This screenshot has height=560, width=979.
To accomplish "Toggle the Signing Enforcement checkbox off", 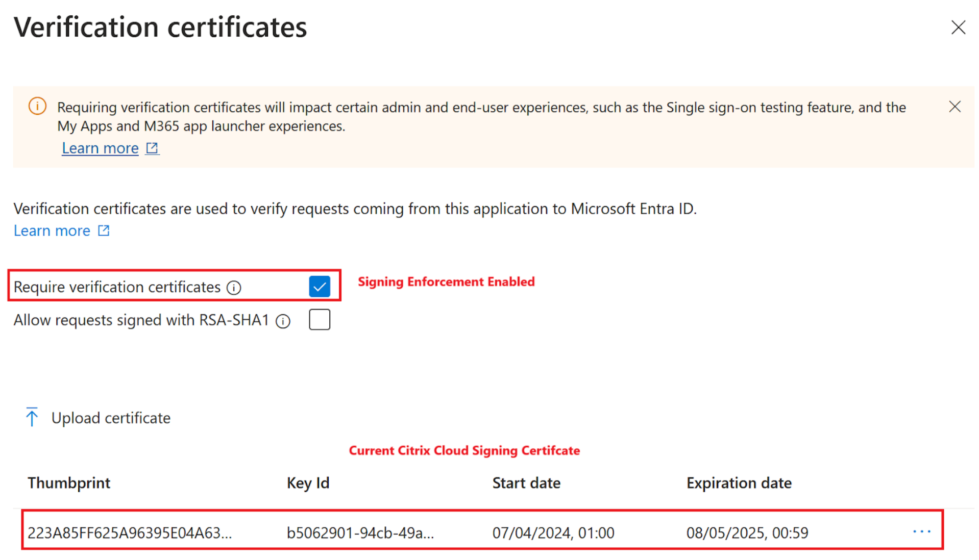I will [320, 286].
